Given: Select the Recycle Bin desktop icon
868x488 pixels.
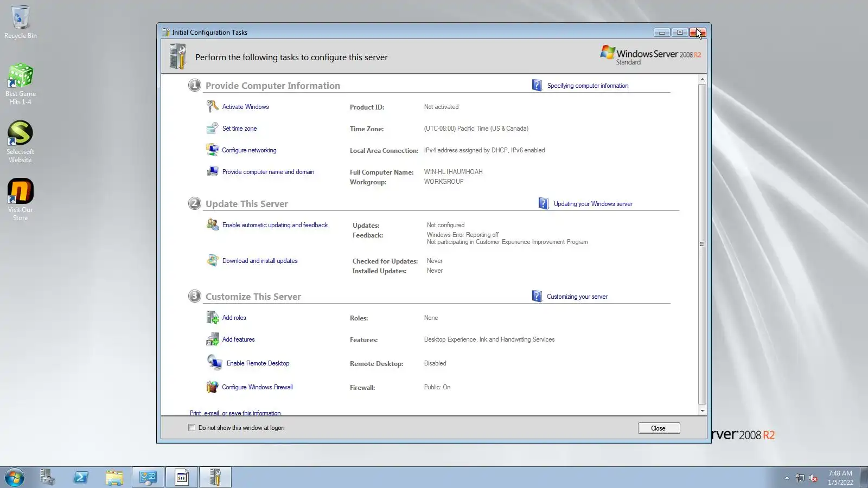Looking at the screenshot, I should pyautogui.click(x=21, y=22).
